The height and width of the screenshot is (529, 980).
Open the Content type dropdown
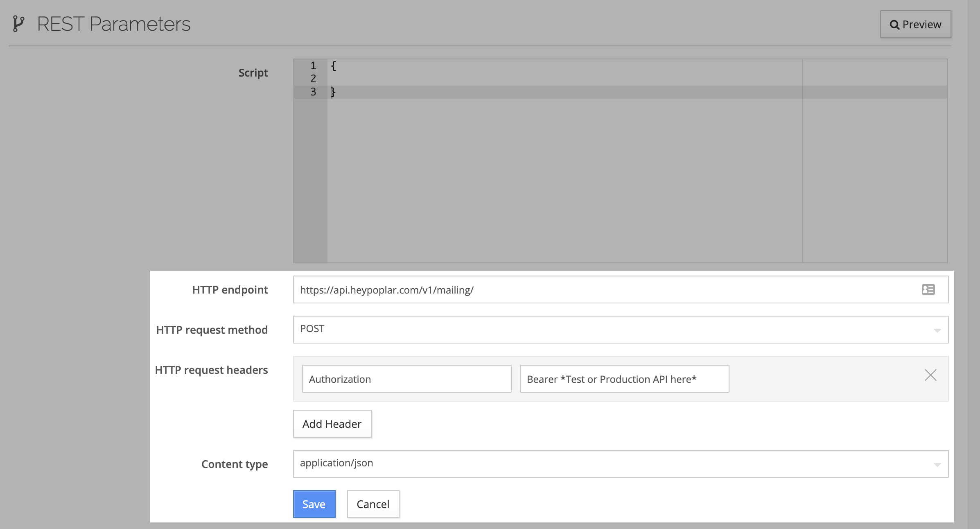621,464
